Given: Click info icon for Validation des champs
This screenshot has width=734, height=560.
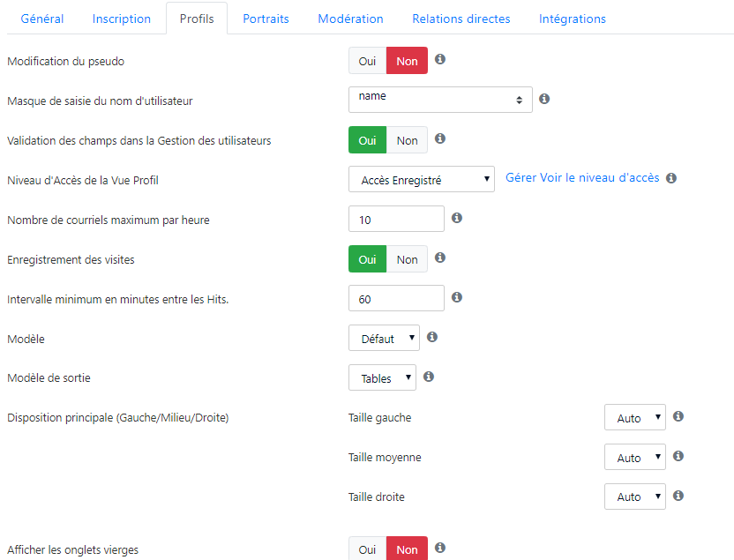Looking at the screenshot, I should [x=440, y=138].
